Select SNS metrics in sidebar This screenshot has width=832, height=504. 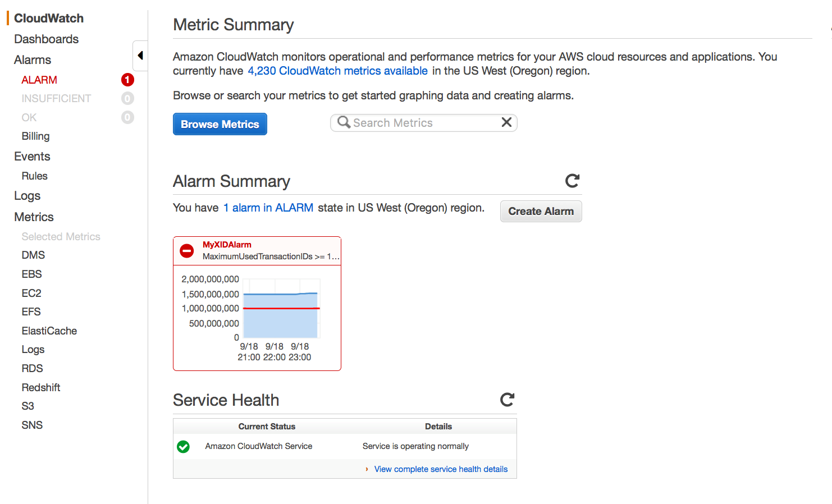(32, 425)
